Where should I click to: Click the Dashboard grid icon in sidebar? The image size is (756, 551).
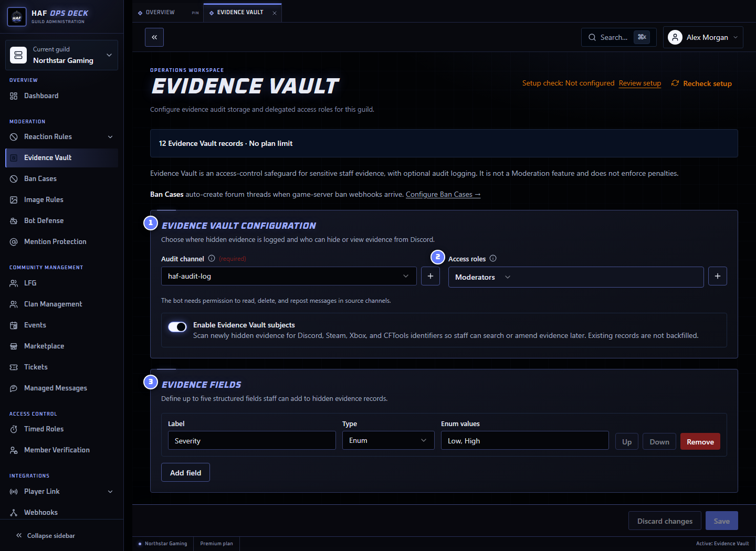14,96
